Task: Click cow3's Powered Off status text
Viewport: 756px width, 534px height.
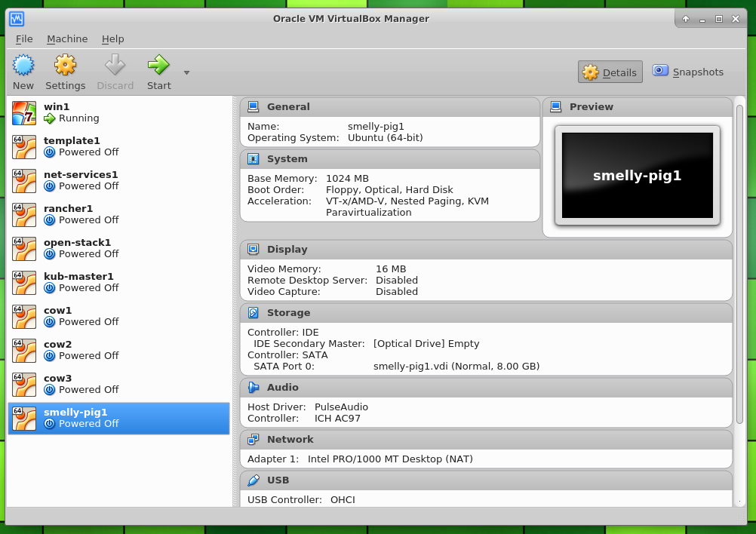Action: [x=89, y=389]
